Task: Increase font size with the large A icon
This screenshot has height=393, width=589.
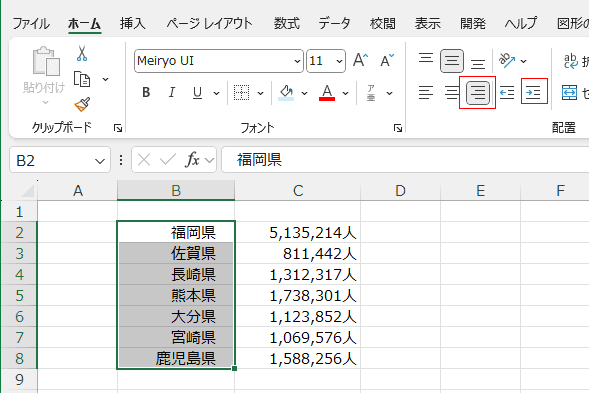Action: (x=361, y=60)
